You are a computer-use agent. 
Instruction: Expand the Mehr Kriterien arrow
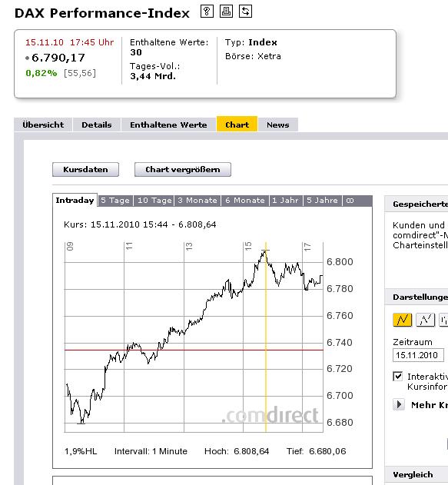point(399,404)
